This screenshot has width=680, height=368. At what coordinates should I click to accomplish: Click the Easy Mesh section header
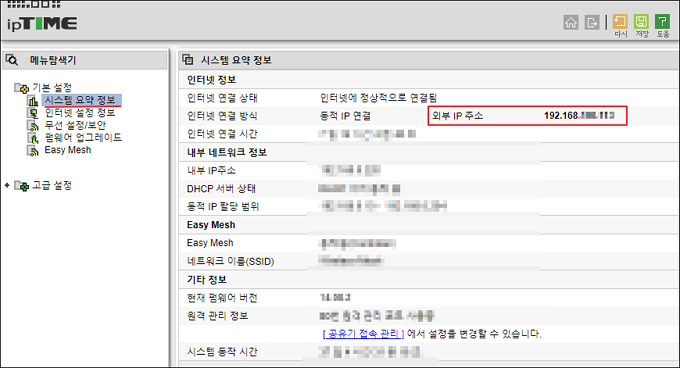[211, 225]
